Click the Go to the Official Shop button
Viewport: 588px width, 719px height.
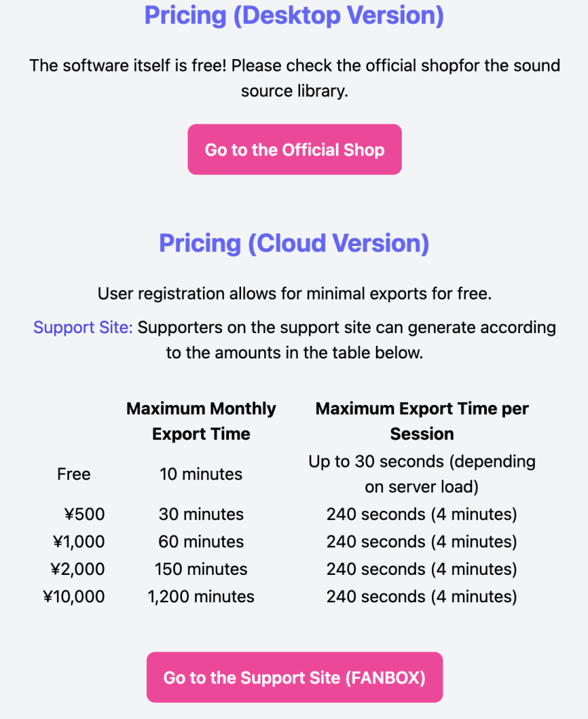(x=294, y=150)
